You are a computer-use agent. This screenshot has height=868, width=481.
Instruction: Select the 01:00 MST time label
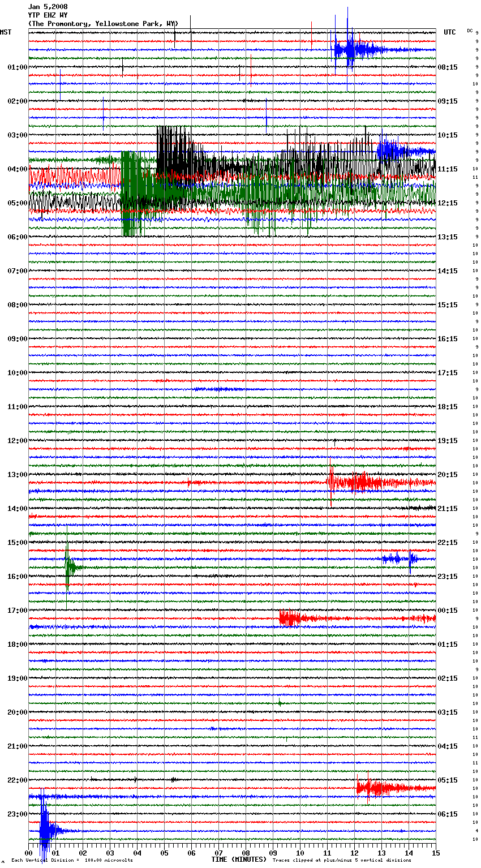(x=18, y=67)
